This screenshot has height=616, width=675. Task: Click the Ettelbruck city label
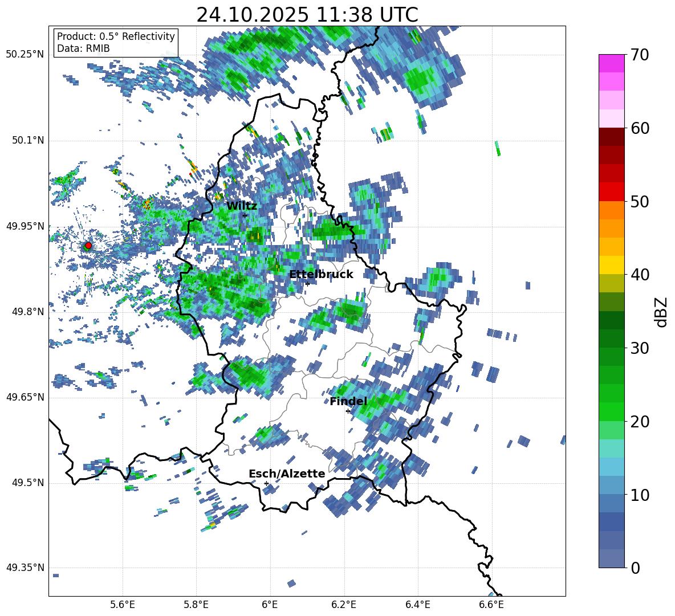point(321,275)
